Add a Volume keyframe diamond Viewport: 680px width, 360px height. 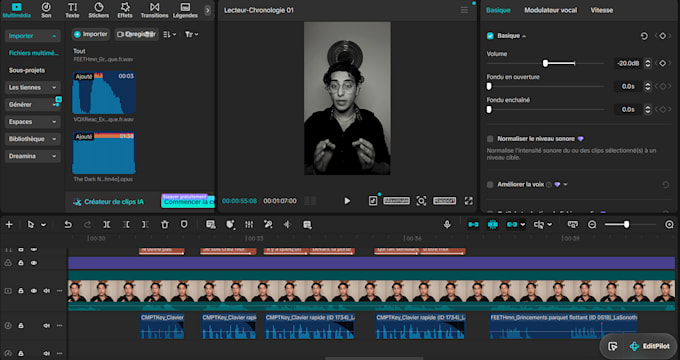coord(662,63)
